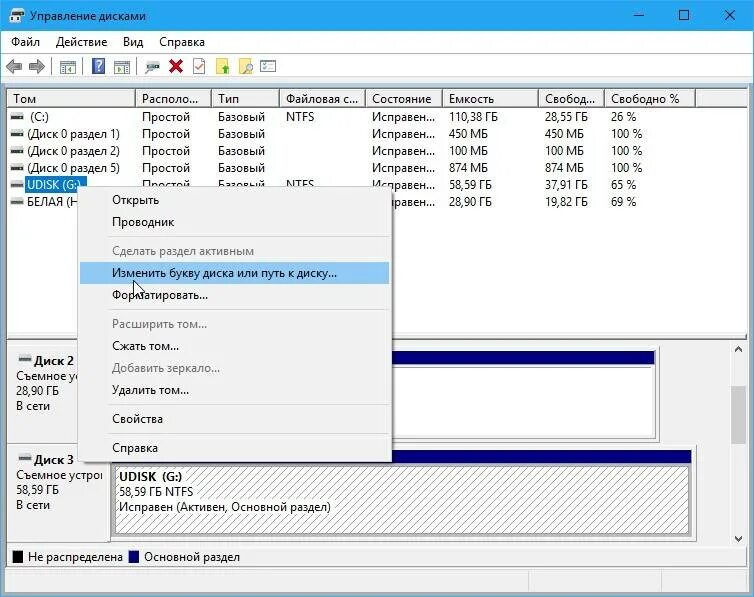Click the 110,38 ГБ capacity cell

click(x=473, y=117)
